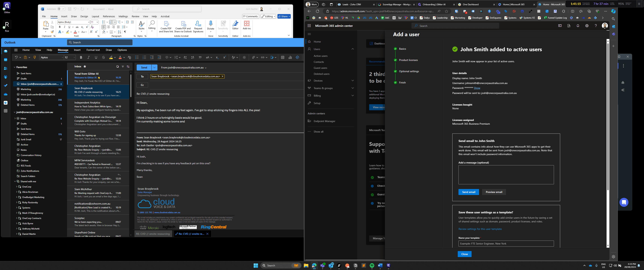Image resolution: width=644 pixels, height=270 pixels.
Task: Click the notifications bell in admin center
Action: tap(578, 25)
